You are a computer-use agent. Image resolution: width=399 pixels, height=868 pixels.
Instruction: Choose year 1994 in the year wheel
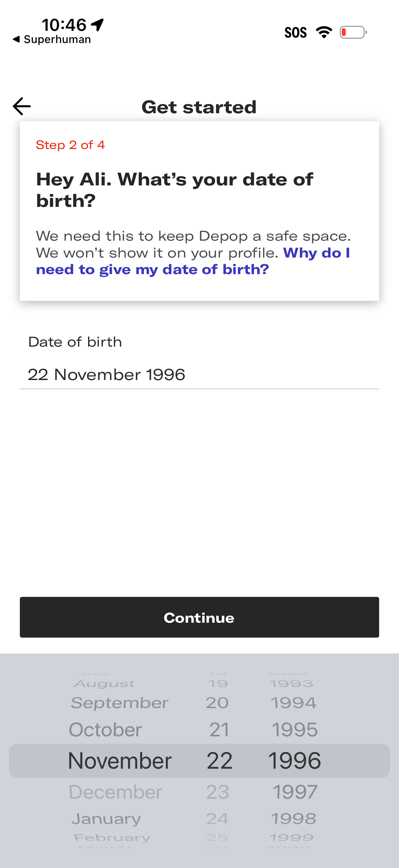[x=293, y=703]
